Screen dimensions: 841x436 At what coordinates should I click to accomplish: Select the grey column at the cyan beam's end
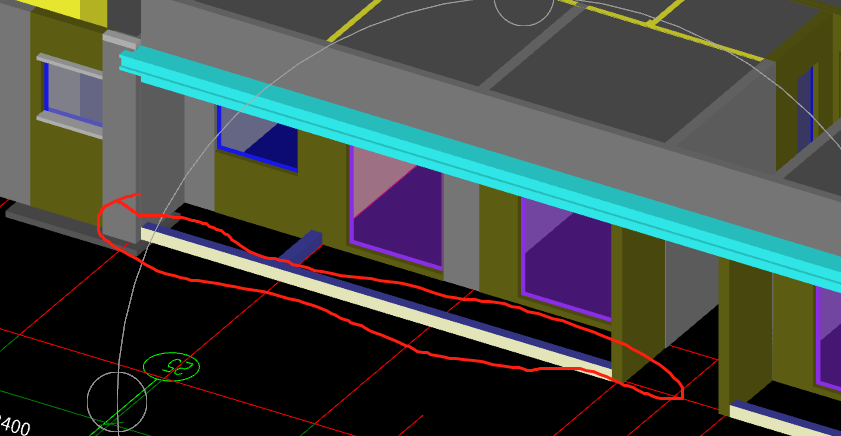pyautogui.click(x=121, y=141)
